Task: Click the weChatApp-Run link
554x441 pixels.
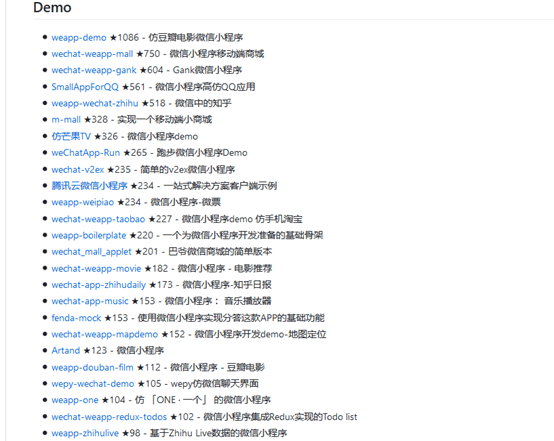Action: coord(86,153)
